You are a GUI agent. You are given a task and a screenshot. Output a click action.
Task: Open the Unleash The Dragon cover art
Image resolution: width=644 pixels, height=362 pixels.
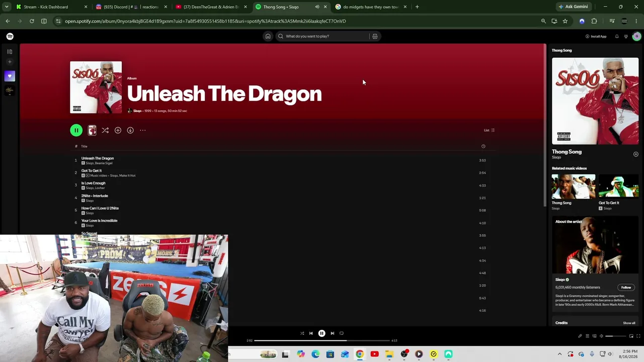(x=96, y=87)
